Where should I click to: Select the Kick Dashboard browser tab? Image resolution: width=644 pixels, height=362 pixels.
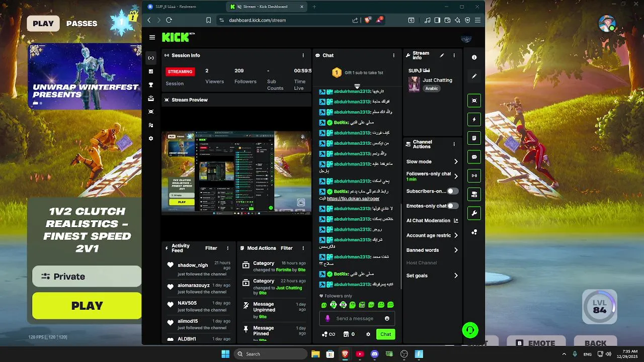click(265, 7)
